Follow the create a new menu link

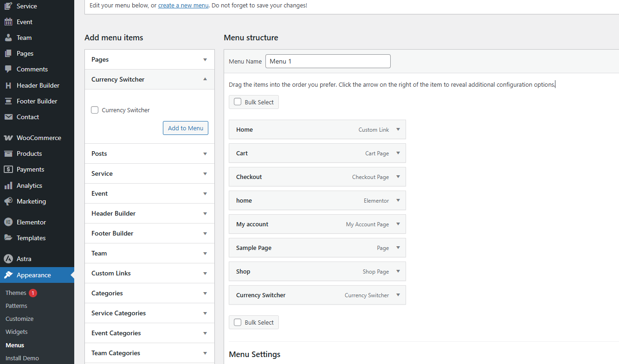[x=183, y=6]
